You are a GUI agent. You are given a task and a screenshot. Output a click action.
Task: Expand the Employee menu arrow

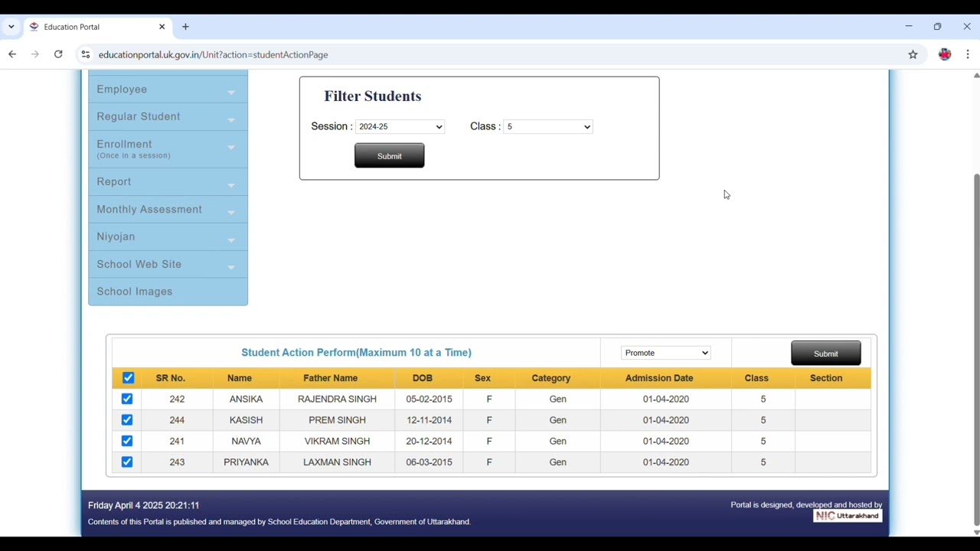[231, 93]
